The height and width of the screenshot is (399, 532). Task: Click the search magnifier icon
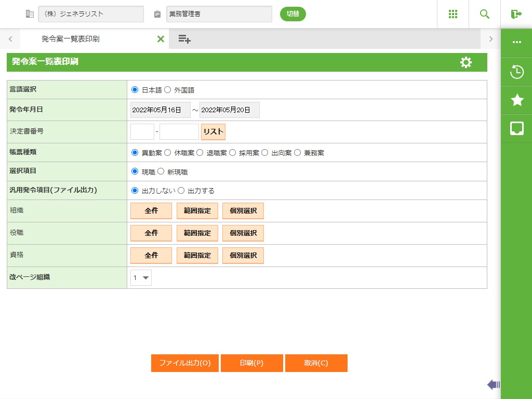(485, 14)
